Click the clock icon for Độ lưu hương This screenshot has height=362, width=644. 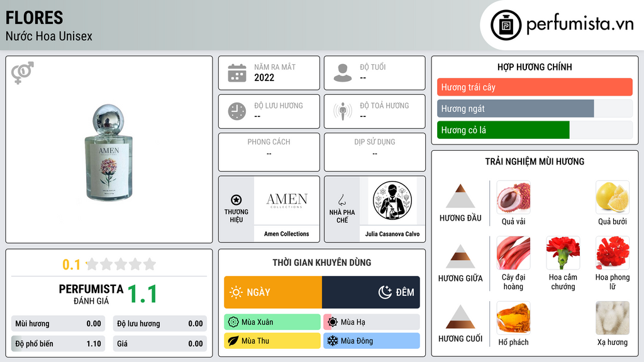(x=237, y=111)
